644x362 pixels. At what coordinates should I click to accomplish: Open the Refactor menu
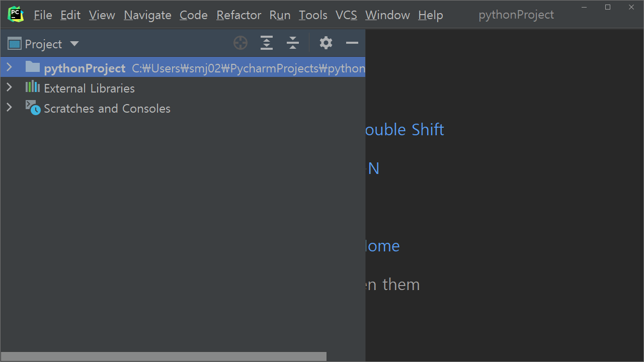238,15
